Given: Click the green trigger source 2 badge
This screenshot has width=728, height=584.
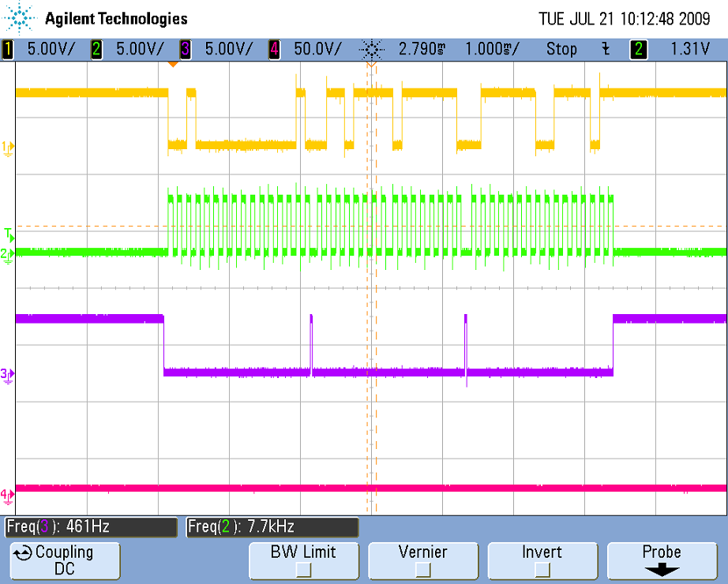Looking at the screenshot, I should point(639,49).
